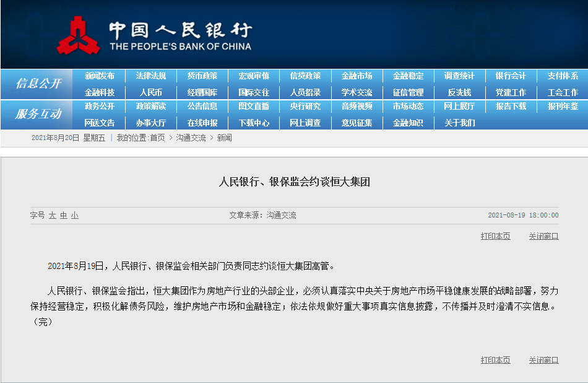Go to 首页 in breadcrumb

click(157, 138)
